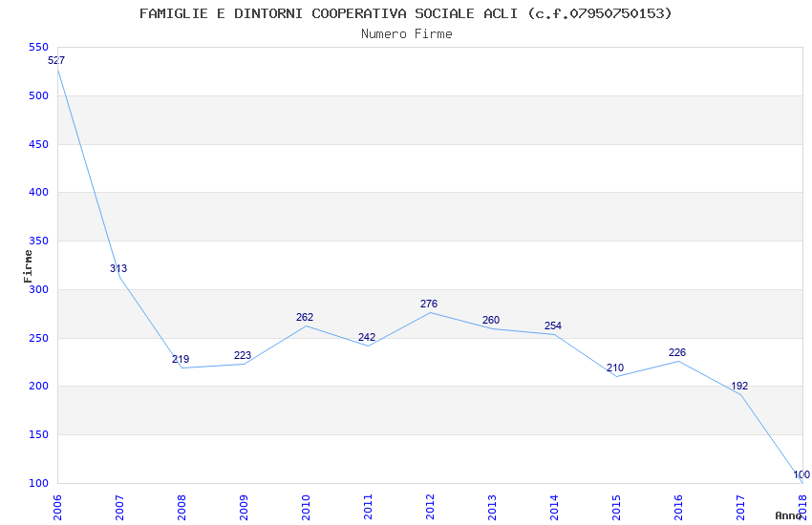The width and height of the screenshot is (812, 525).
Task: Click the x-axis year label 2014
Action: point(555,508)
